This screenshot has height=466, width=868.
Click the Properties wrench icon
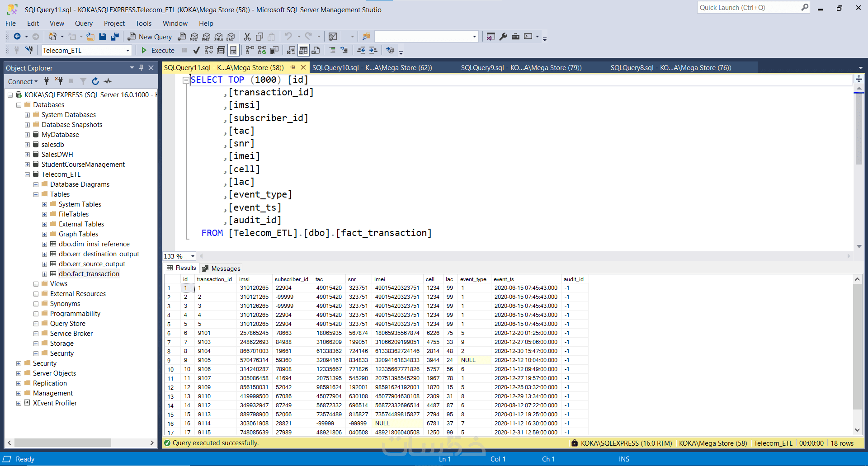click(x=503, y=37)
